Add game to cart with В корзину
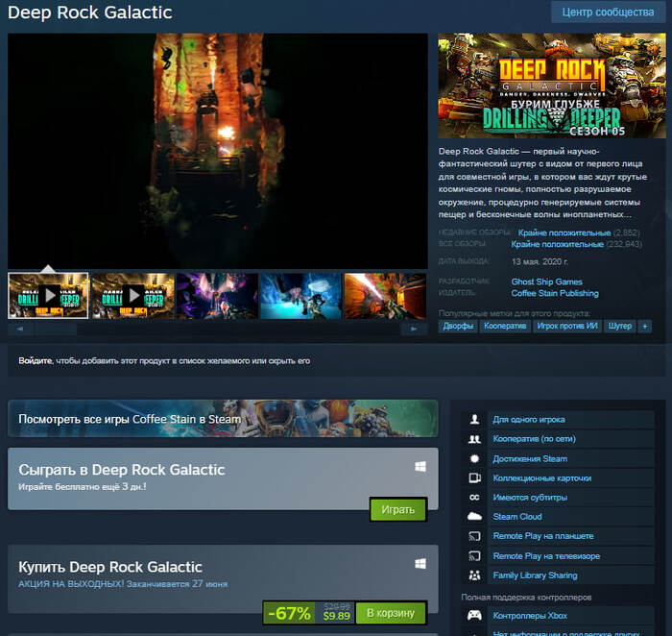The height and width of the screenshot is (636, 672). tap(391, 613)
